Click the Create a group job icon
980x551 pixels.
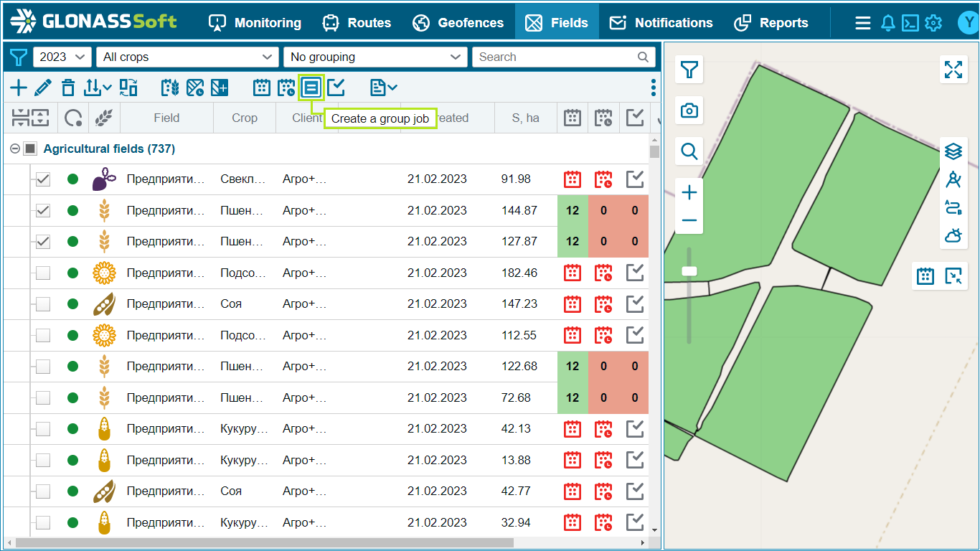pyautogui.click(x=311, y=88)
